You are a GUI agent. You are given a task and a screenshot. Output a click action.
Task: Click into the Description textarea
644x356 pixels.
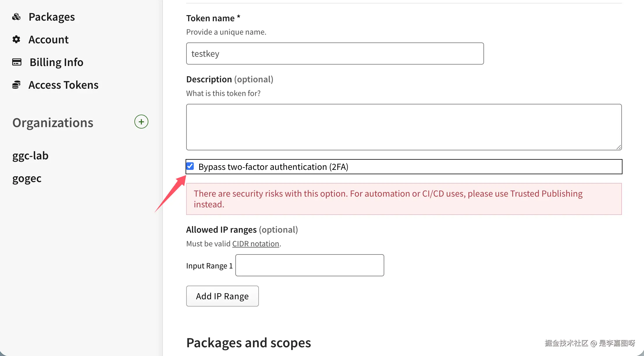click(403, 127)
